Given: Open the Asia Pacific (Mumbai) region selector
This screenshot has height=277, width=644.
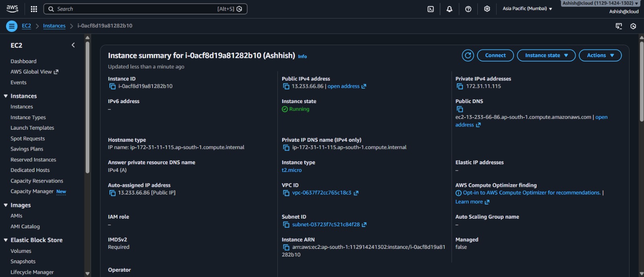Looking at the screenshot, I should click(527, 8).
